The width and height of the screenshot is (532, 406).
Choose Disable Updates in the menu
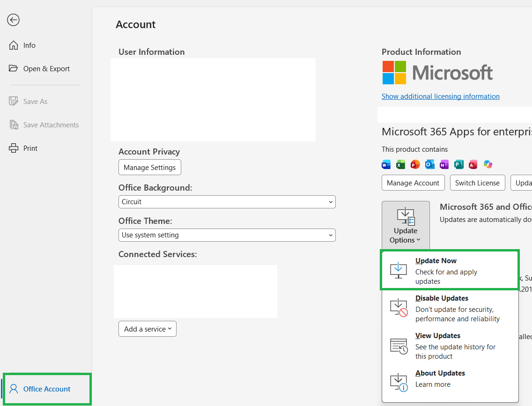click(x=450, y=308)
